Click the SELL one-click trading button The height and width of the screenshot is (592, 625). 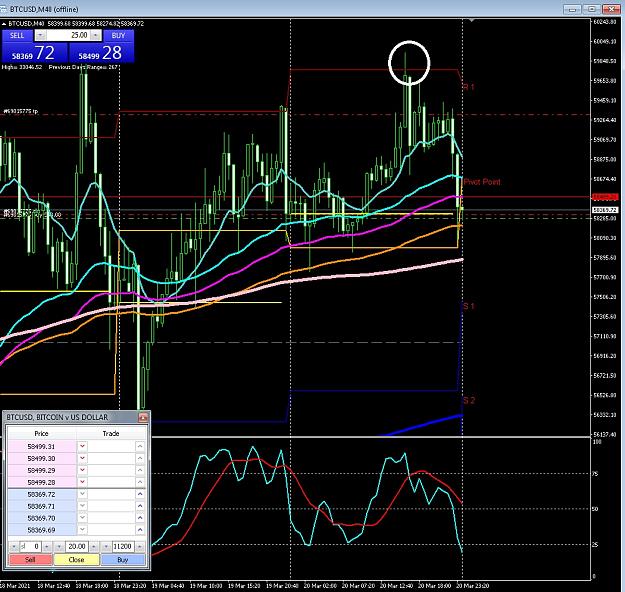[17, 35]
